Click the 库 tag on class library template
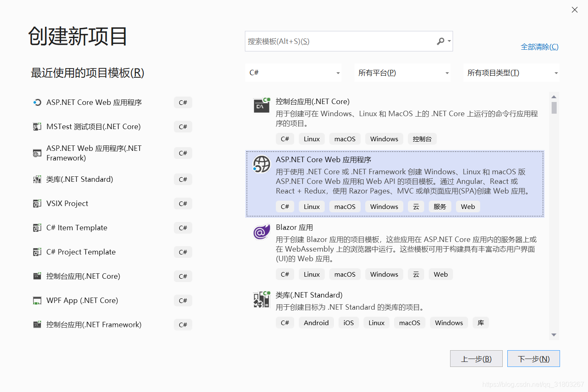Viewport: 588px width, 392px height. coord(481,323)
